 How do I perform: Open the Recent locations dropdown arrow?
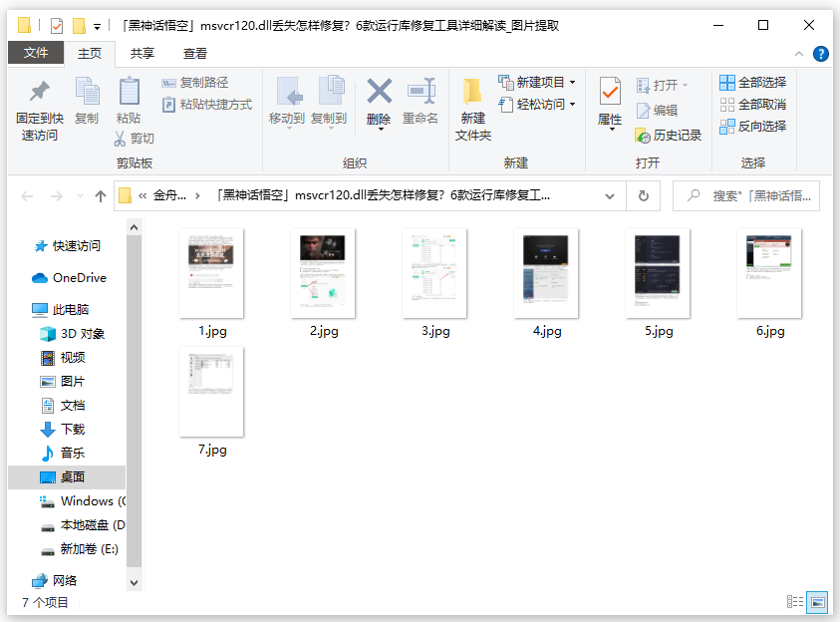click(81, 196)
